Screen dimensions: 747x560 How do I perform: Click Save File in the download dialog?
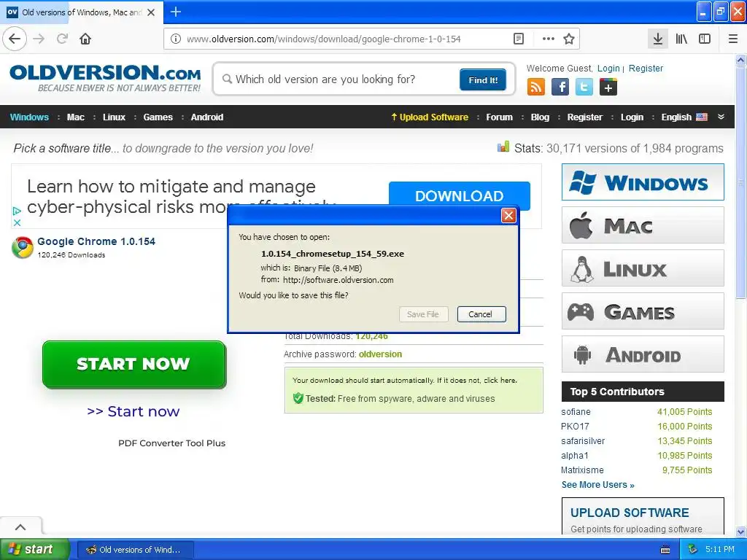click(x=423, y=314)
